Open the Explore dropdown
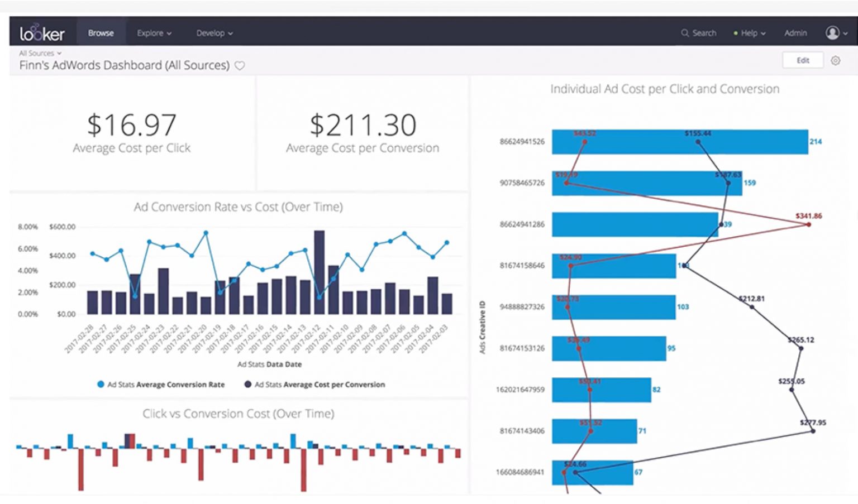Viewport: 858px width, 504px height. (154, 33)
